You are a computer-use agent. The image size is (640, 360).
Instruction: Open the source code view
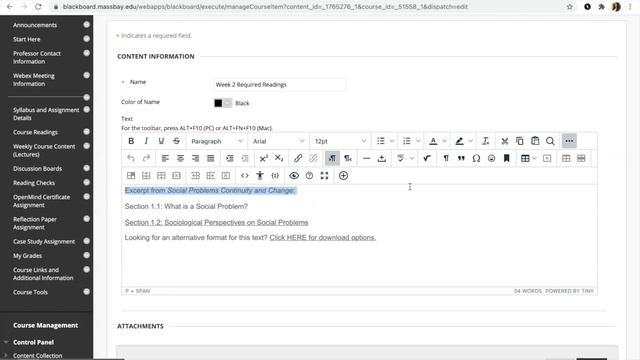[244, 176]
